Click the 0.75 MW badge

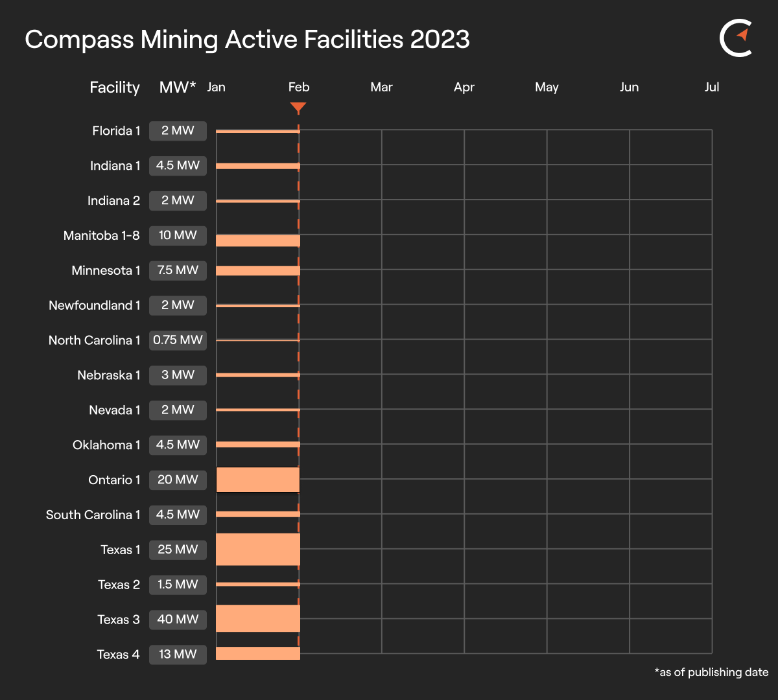pos(178,340)
